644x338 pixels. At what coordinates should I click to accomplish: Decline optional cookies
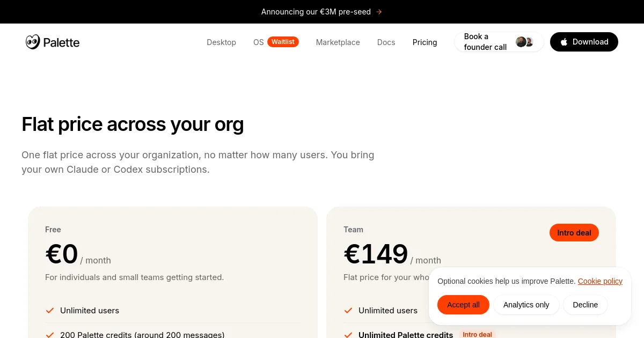coord(586,305)
